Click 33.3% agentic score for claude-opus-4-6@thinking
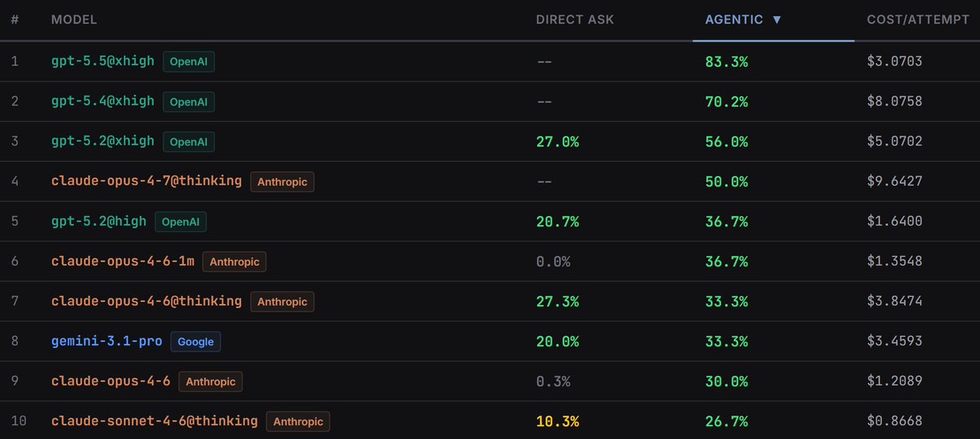Viewport: 980px width, 439px height. (x=727, y=302)
